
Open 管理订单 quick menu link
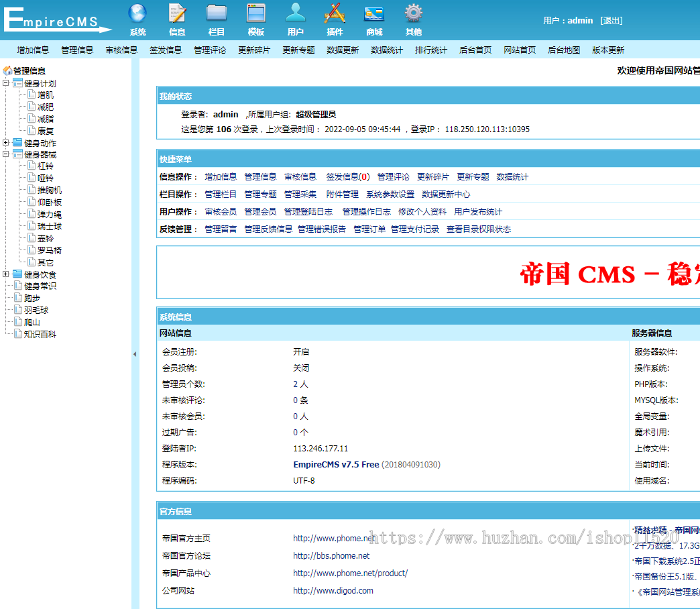[369, 229]
